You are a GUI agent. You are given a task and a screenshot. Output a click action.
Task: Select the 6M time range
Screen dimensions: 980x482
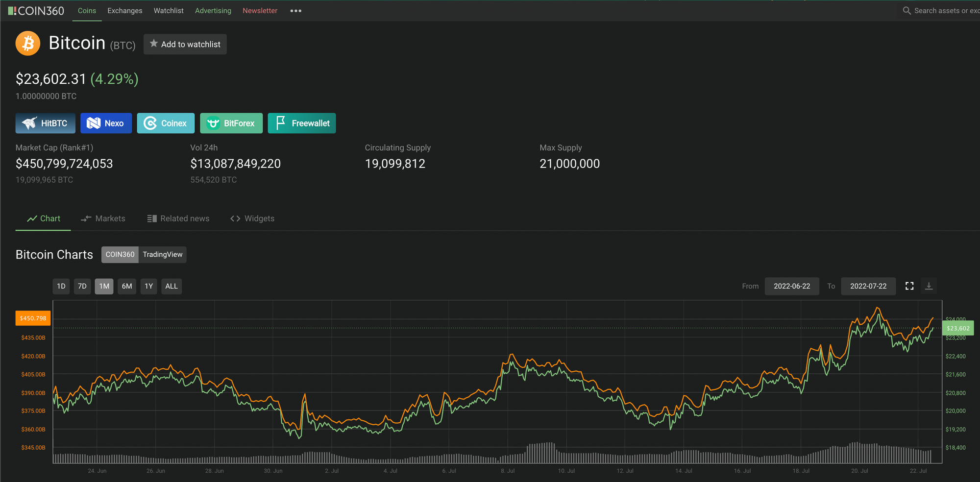click(x=127, y=287)
